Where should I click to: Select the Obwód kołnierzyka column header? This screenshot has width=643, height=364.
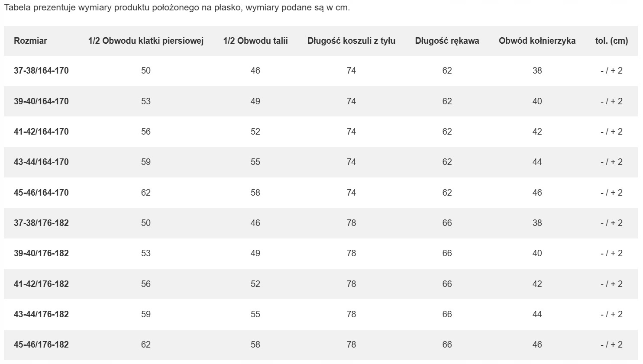pyautogui.click(x=537, y=41)
